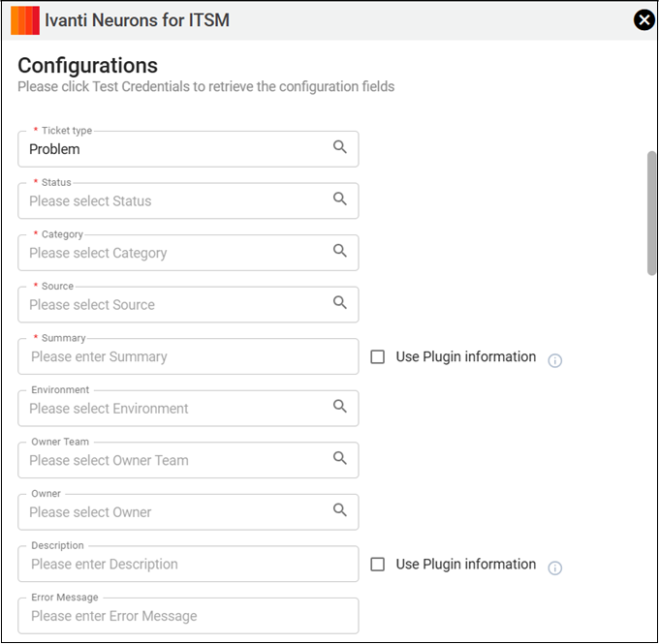Click the Ivanti Neurons logo icon
This screenshot has width=659, height=644.
(x=25, y=20)
